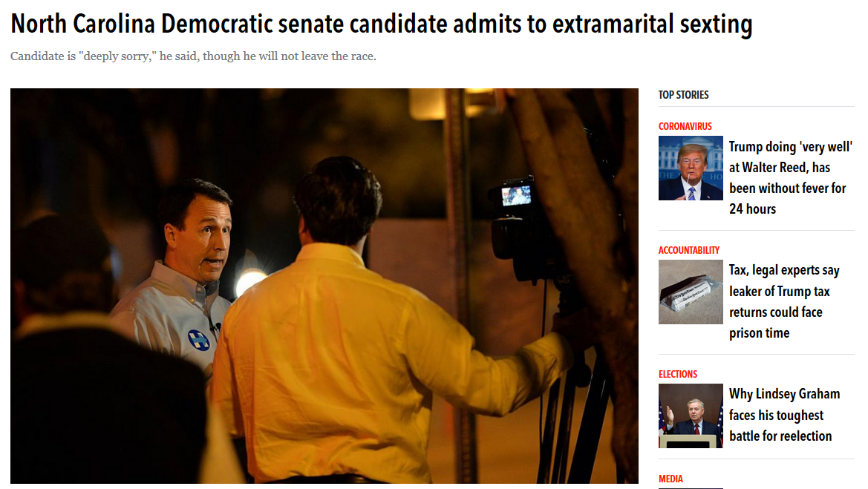Select the ACCOUNTABILITY category label
The width and height of the screenshot is (868, 489).
(688, 250)
